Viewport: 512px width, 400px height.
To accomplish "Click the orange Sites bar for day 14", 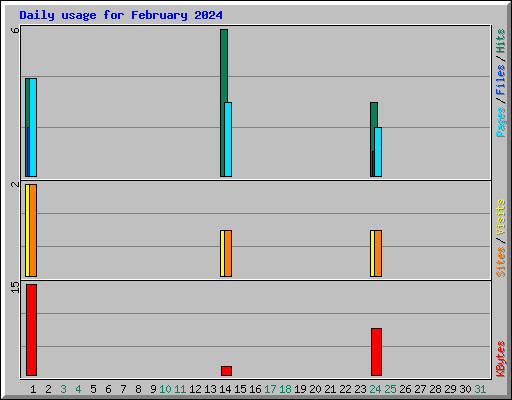I will coord(228,253).
